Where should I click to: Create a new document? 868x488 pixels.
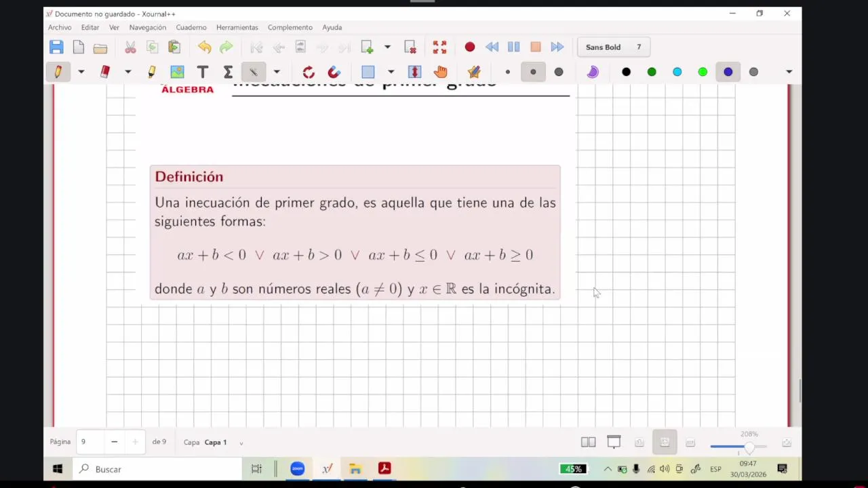pos(79,47)
